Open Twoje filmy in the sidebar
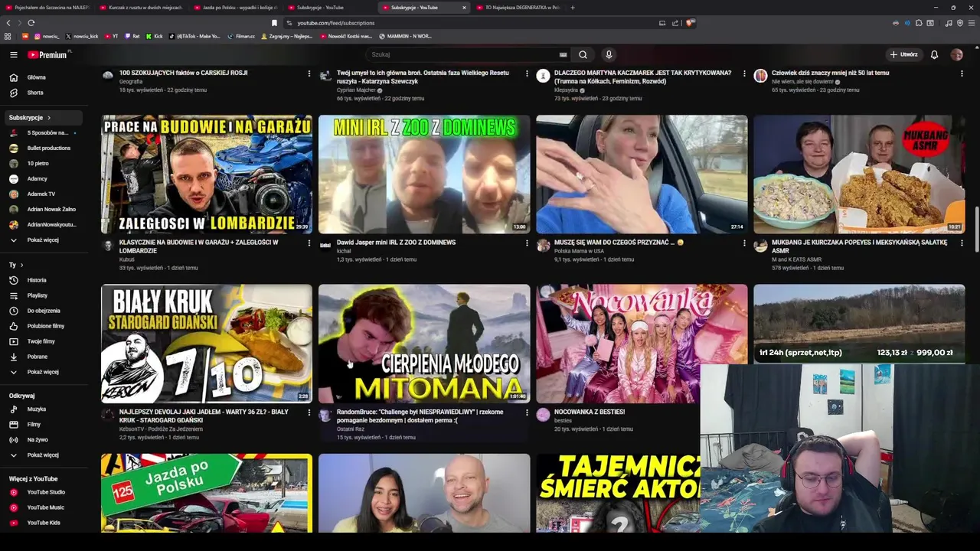The image size is (980, 551). pos(42,341)
